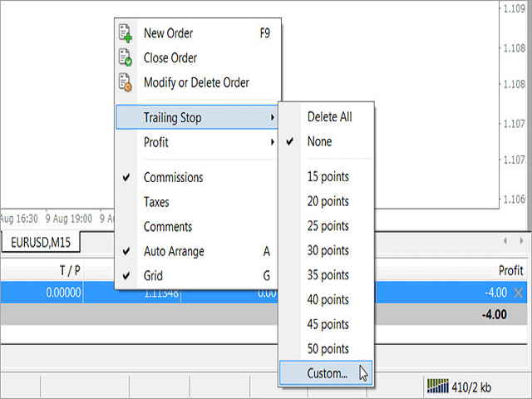The height and width of the screenshot is (399, 532).
Task: Toggle the Grid option
Action: 153,276
